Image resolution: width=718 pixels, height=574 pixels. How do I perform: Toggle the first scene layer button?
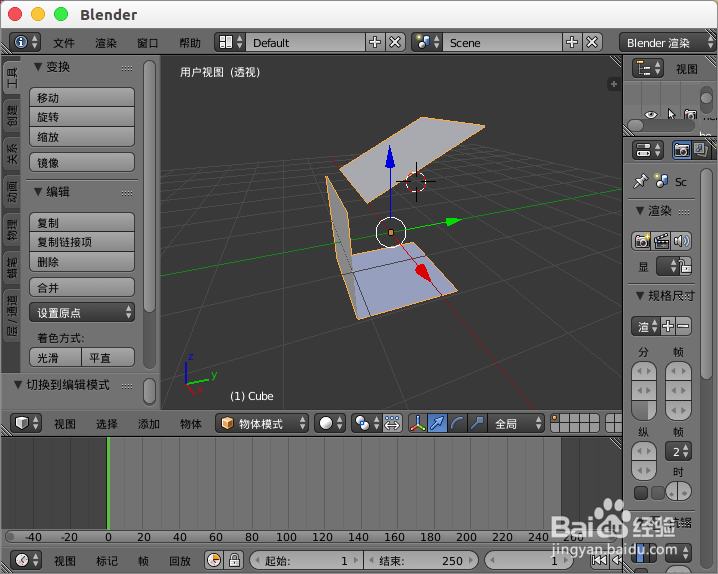click(555, 419)
